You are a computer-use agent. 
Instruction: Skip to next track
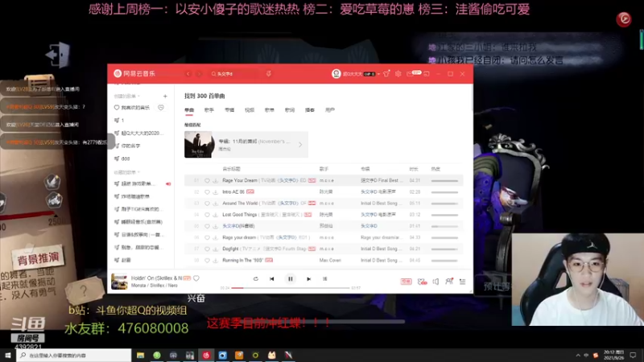coord(308,279)
